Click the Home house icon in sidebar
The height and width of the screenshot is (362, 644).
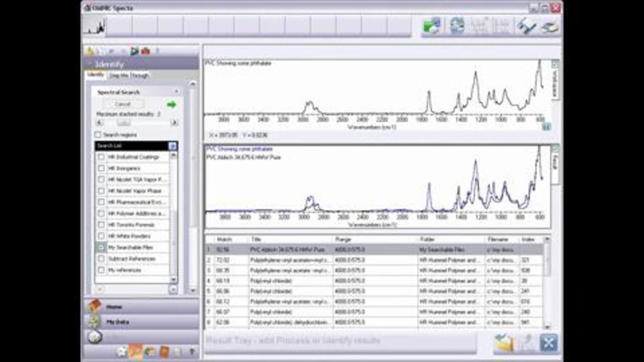[95, 306]
